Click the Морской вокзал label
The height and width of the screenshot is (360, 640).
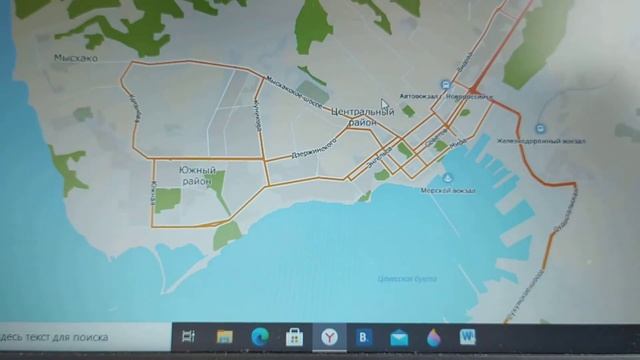tap(448, 190)
